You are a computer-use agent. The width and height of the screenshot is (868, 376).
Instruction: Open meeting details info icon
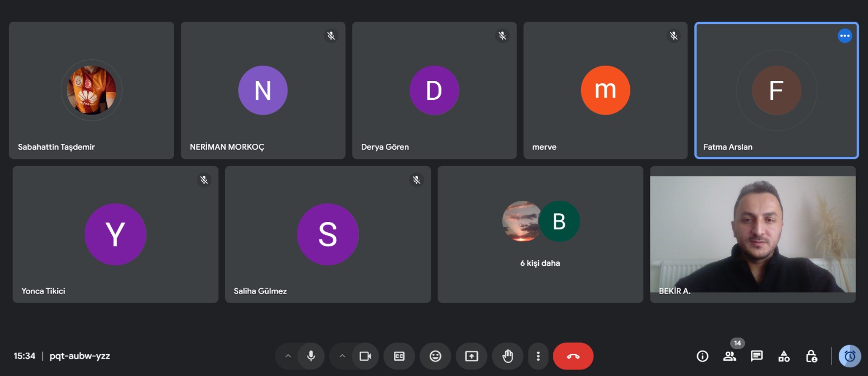pos(703,356)
